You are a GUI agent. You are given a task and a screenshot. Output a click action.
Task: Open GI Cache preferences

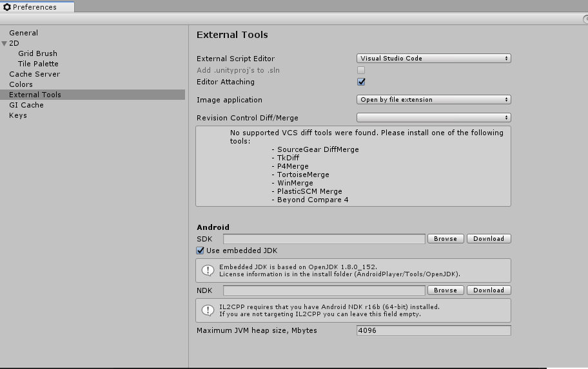[26, 105]
